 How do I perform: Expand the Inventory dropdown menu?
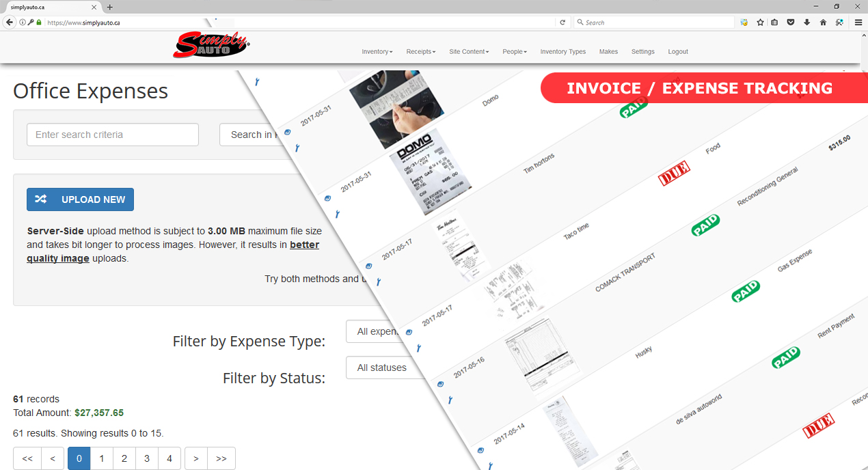(377, 52)
